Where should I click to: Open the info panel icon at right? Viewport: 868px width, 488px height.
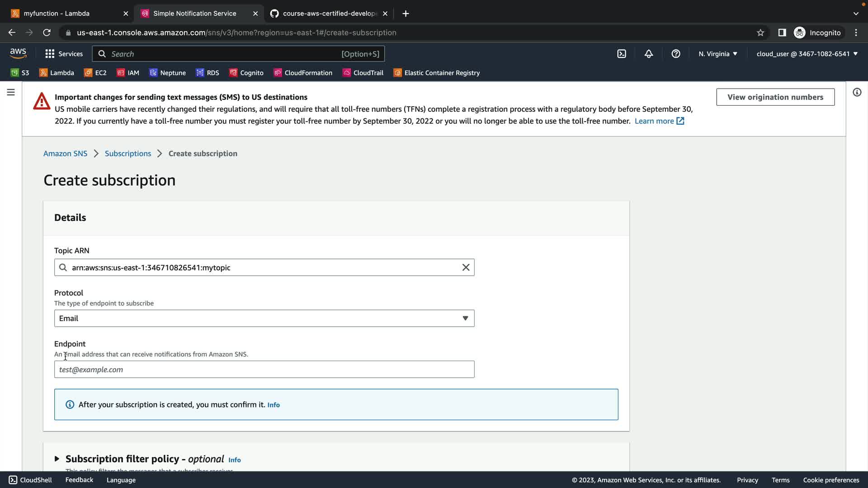(x=857, y=92)
